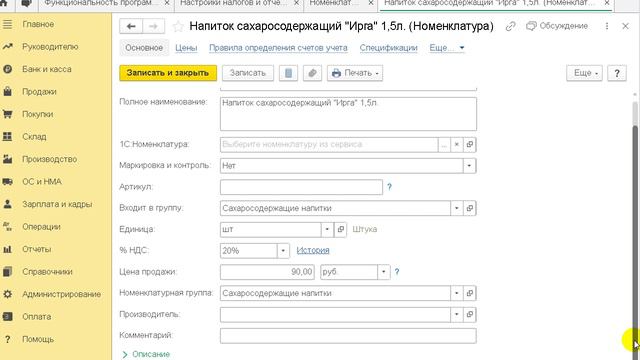Image resolution: width=640 pixels, height=360 pixels.
Task: Open the Склад section in sidebar
Action: tap(34, 137)
